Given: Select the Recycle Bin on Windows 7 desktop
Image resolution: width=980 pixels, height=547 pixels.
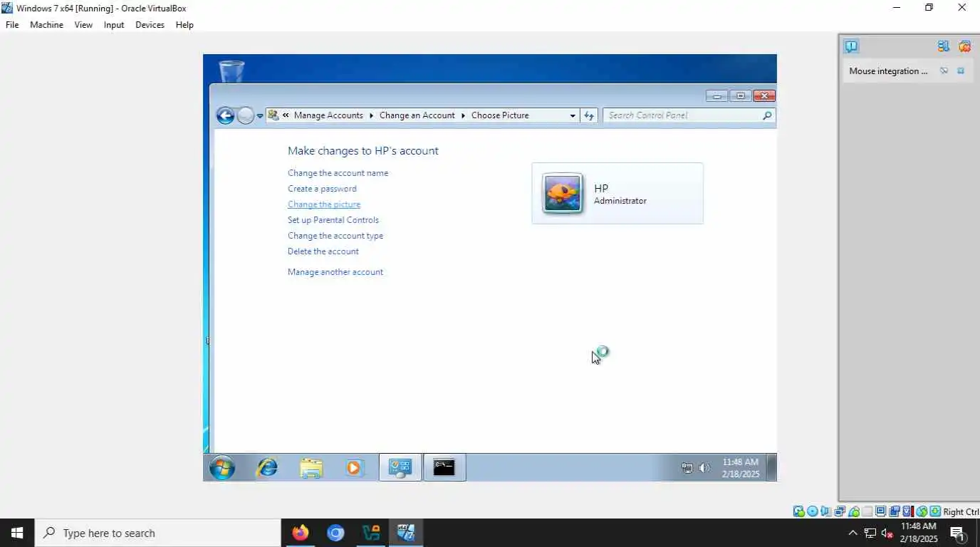Looking at the screenshot, I should pyautogui.click(x=231, y=72).
